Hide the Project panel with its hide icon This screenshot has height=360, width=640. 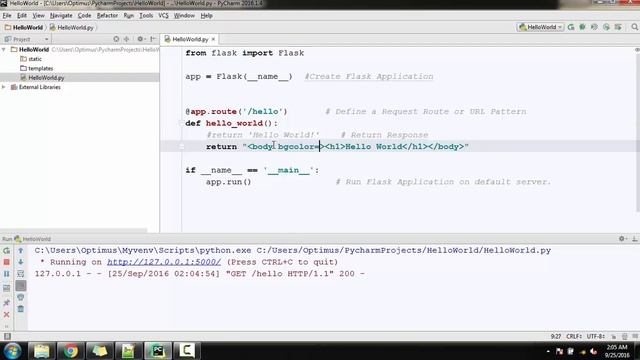[x=153, y=39]
